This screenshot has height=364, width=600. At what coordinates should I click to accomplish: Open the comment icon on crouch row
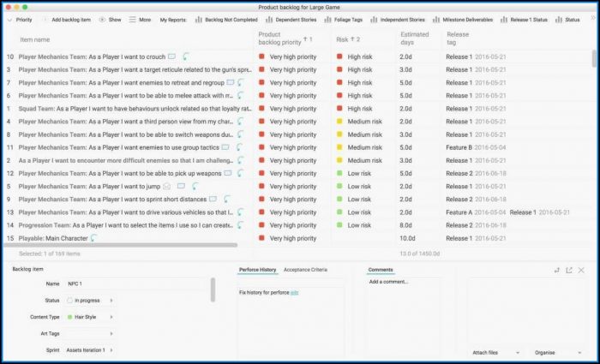[172, 57]
